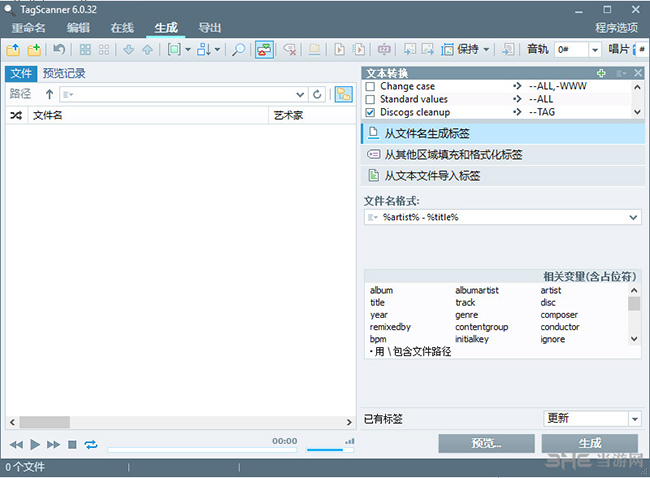Open the 已有标签 更新 dropdown
Screen dimensions: 650x478
tap(635, 419)
